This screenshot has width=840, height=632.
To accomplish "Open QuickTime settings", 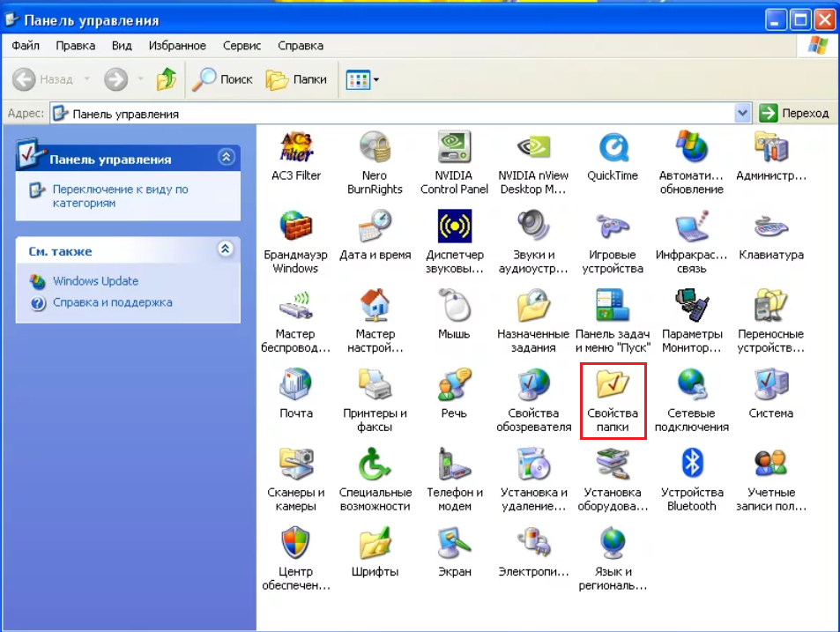I will point(613,156).
